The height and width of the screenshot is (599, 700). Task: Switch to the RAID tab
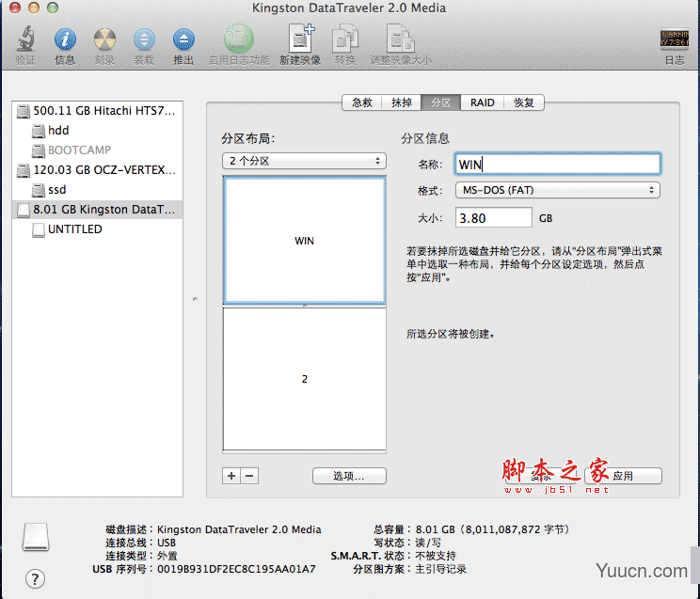482,102
